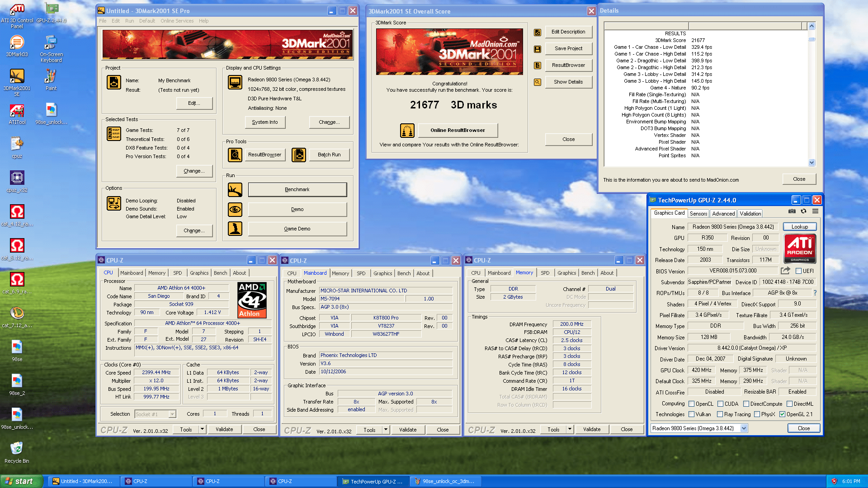Toggle Ray Tracing checkbox
Viewport: 868px width, 488px height.
point(720,414)
